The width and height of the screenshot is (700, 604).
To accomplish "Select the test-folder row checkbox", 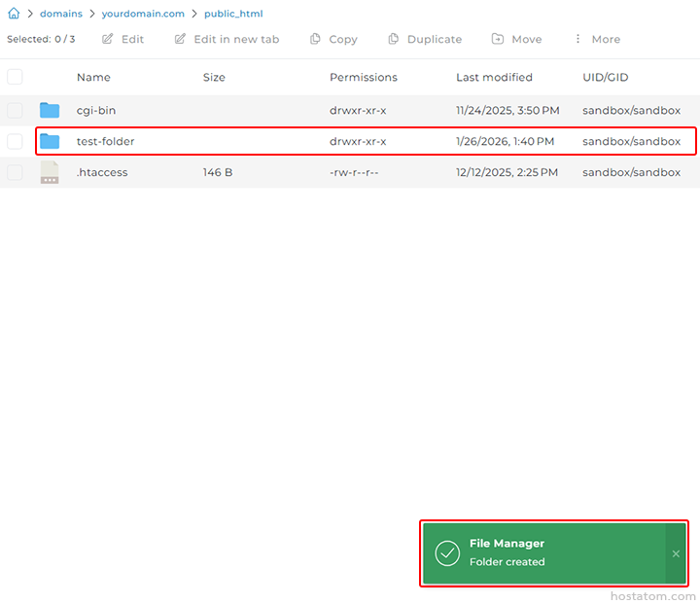I will click(15, 141).
